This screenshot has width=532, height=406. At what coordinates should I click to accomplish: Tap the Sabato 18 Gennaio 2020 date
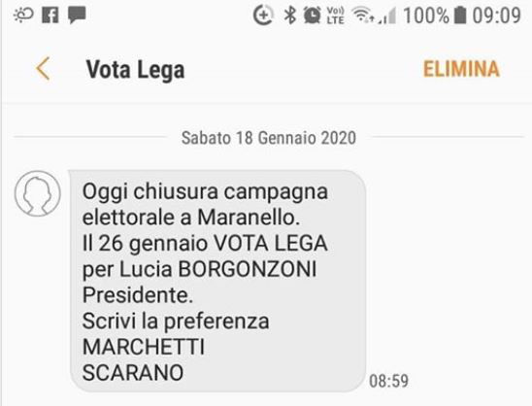point(269,138)
